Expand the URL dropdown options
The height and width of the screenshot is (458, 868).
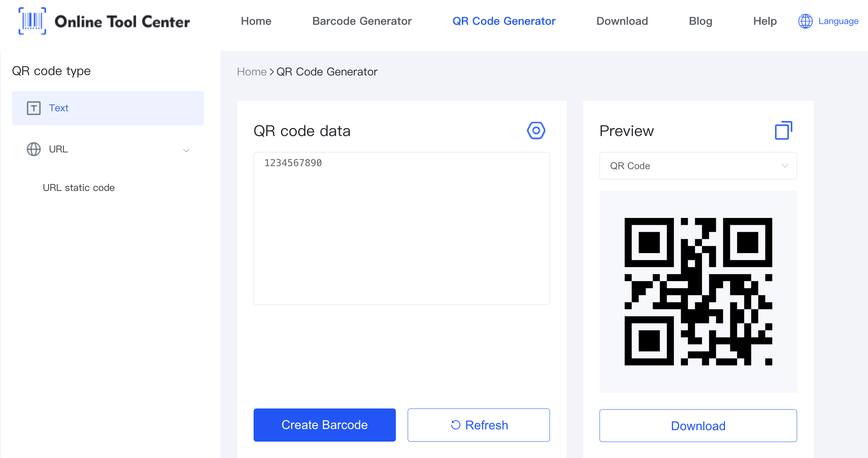click(x=186, y=150)
